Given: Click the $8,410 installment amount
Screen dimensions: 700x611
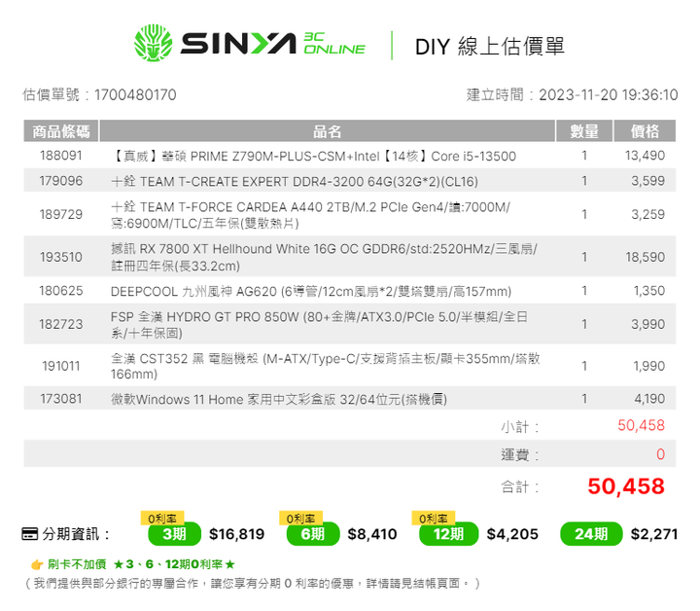Looking at the screenshot, I should tap(372, 534).
